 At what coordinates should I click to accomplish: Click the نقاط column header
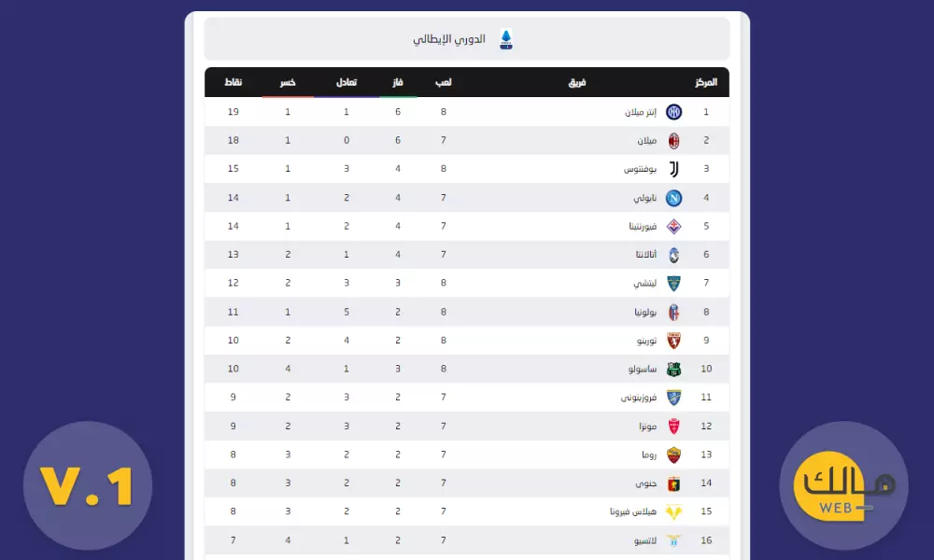[x=235, y=82]
